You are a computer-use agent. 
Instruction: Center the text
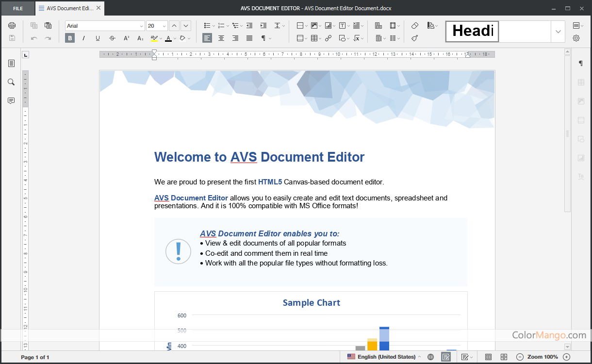pyautogui.click(x=221, y=38)
